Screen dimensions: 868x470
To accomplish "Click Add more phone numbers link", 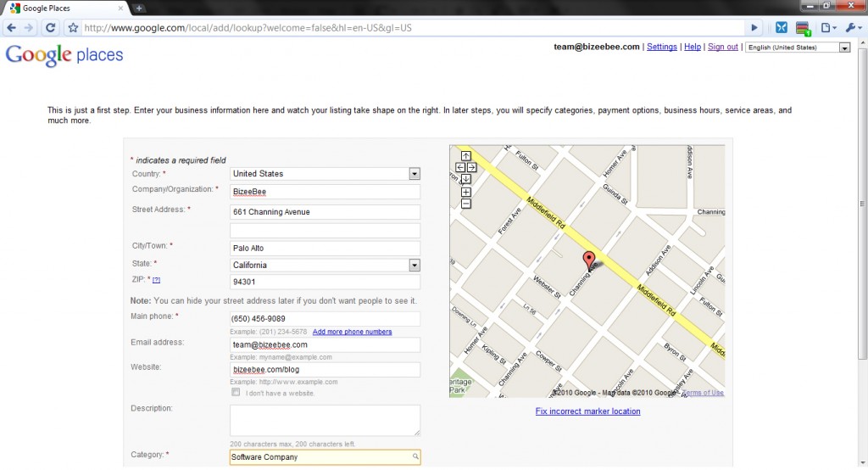I will 352,332.
